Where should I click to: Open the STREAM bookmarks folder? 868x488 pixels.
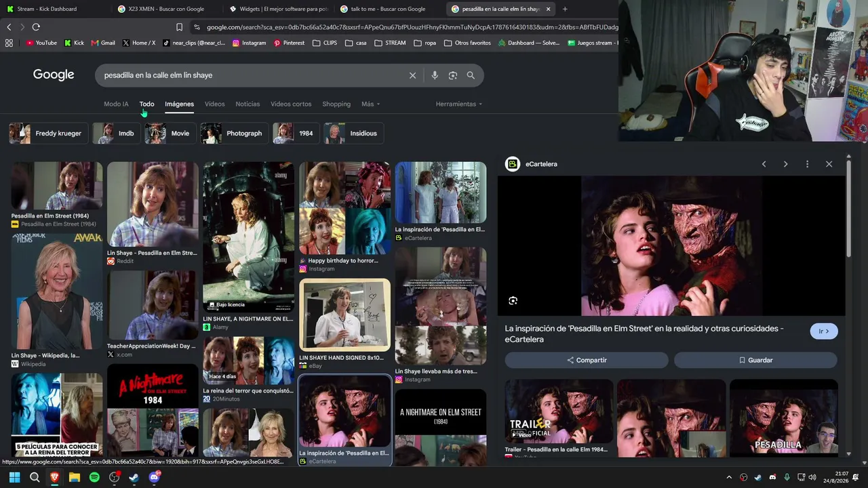390,43
